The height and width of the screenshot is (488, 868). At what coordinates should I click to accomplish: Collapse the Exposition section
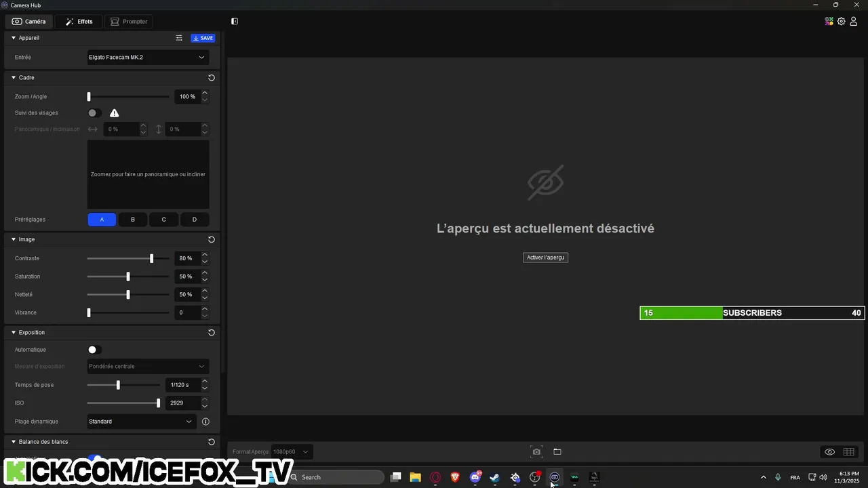(x=14, y=333)
